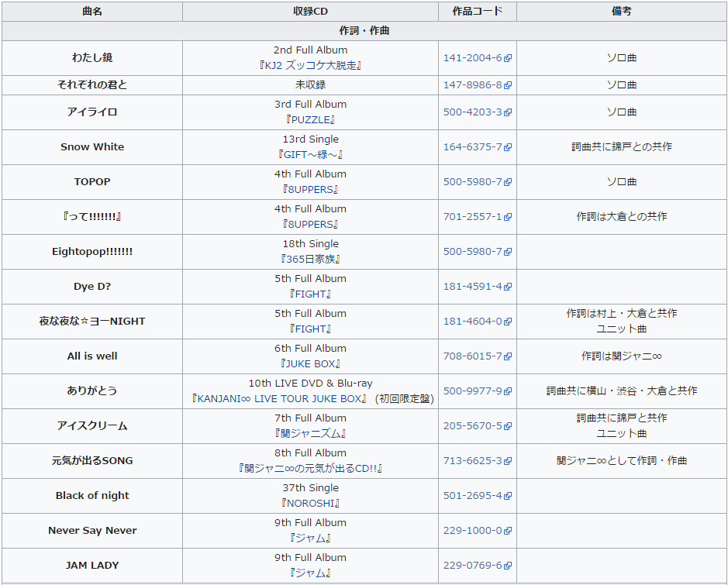The height and width of the screenshot is (585, 728).
Task: Open work code link 229-1000-0
Action: point(478,530)
